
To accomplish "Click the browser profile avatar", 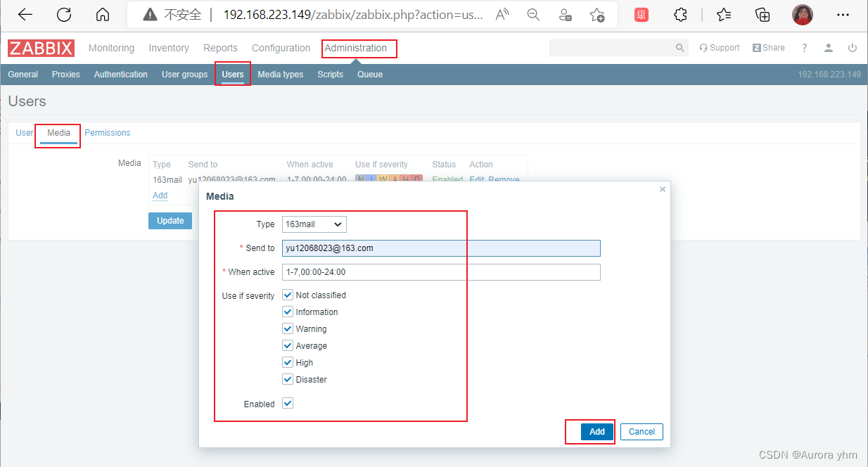I will [x=803, y=15].
